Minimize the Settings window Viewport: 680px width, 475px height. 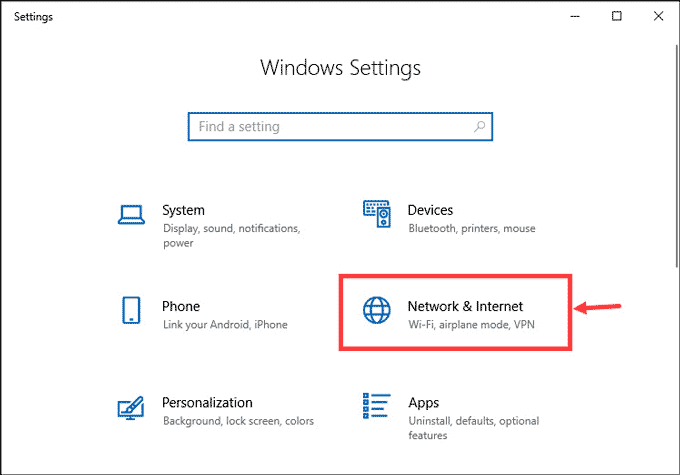coord(575,16)
